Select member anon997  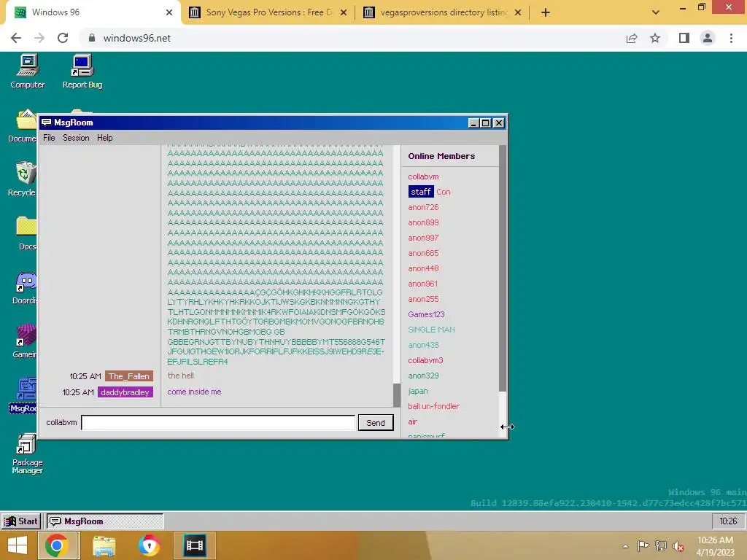pos(423,238)
